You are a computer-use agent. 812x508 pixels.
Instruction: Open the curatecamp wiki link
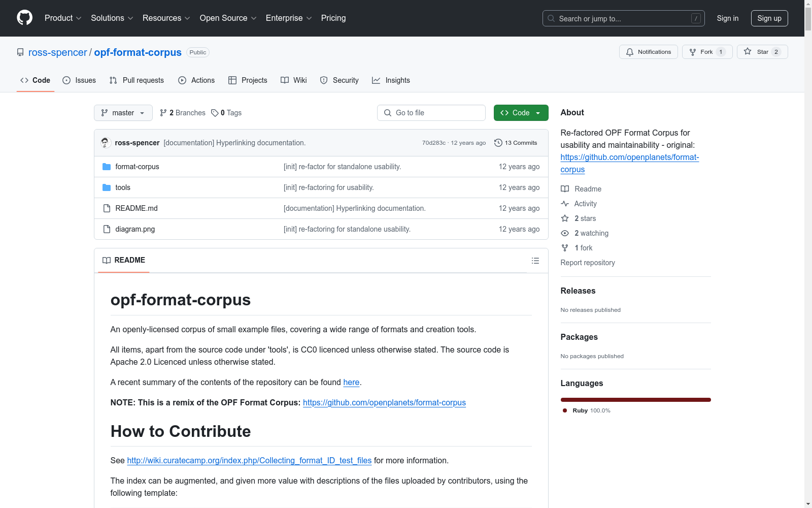click(x=249, y=461)
